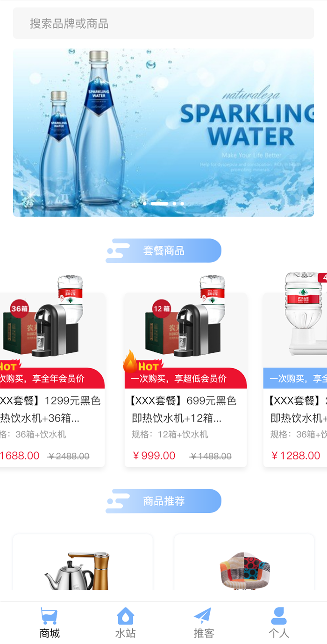327x644 pixels.
Task: Click the 搜索品牌或商品 search field
Action: pos(163,23)
